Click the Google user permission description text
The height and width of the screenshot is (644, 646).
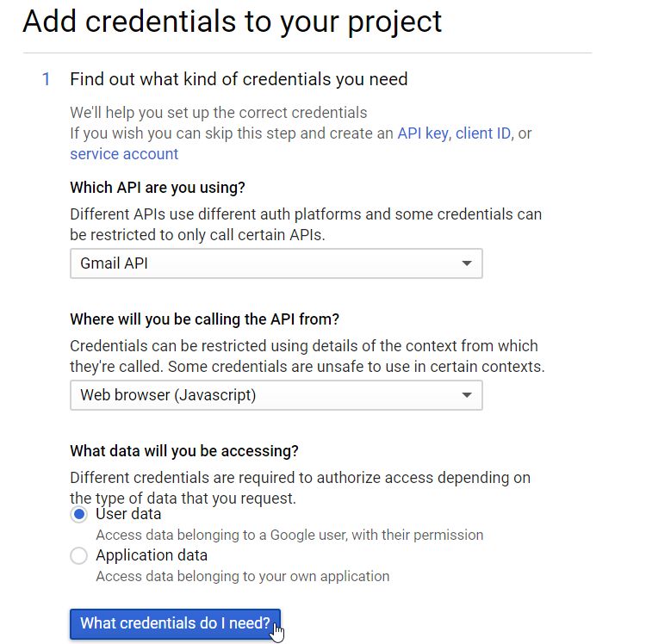(x=289, y=535)
